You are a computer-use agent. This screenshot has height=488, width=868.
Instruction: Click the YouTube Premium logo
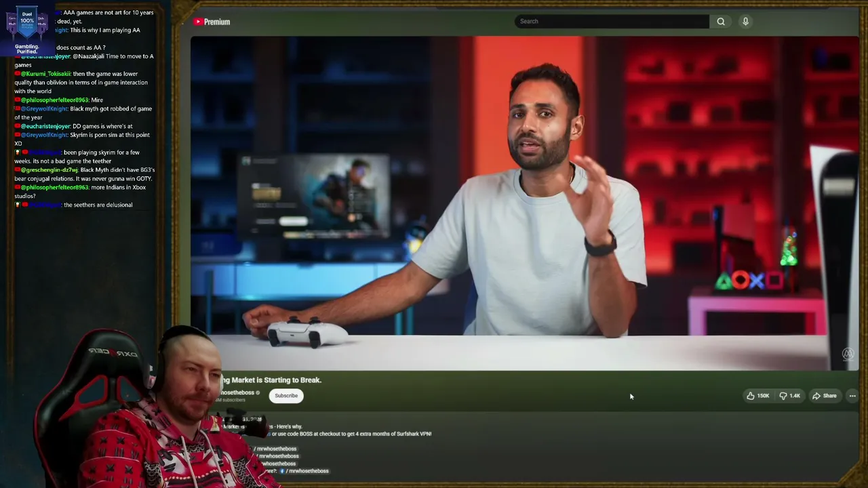coord(212,22)
